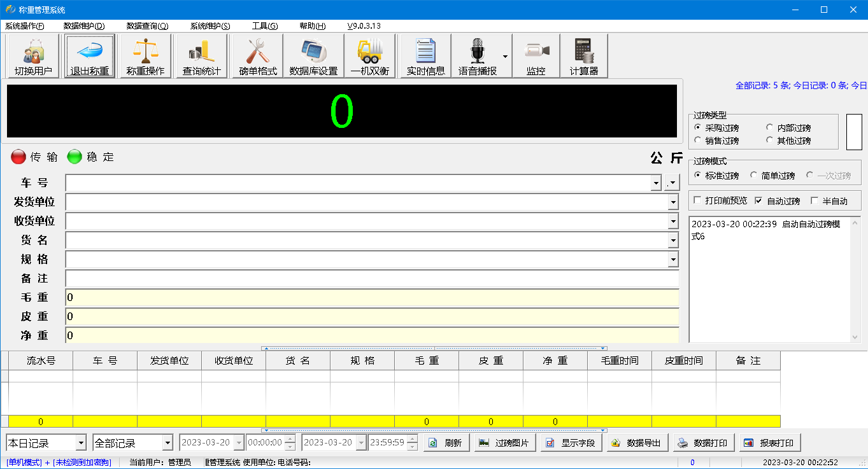Open the 本日记录 period dropdown
The width and height of the screenshot is (868, 469).
coord(81,443)
